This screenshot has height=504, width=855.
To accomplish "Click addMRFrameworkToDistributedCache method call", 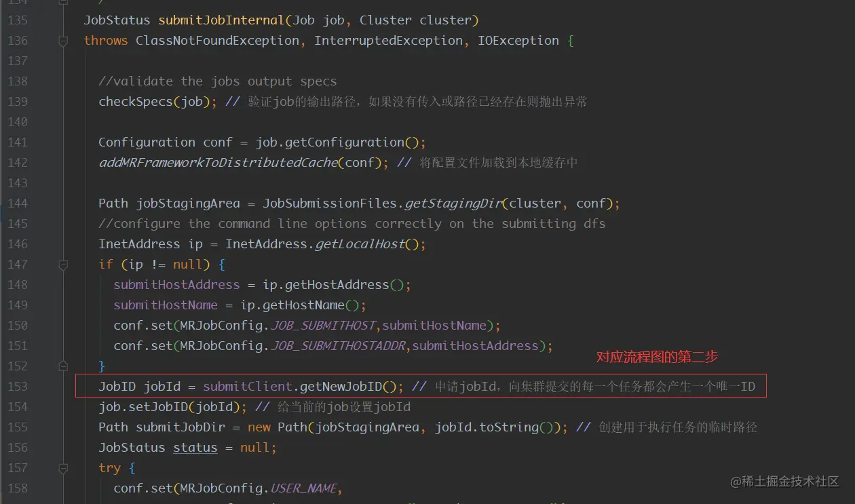I will (x=218, y=163).
